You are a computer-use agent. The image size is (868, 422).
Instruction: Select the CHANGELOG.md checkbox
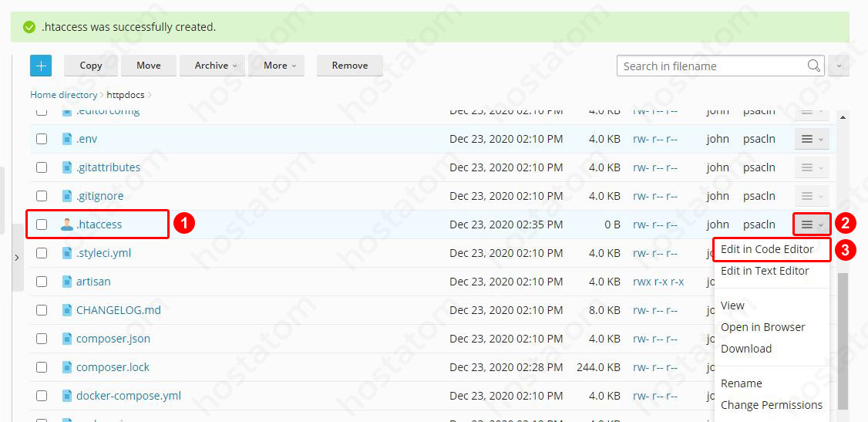42,310
